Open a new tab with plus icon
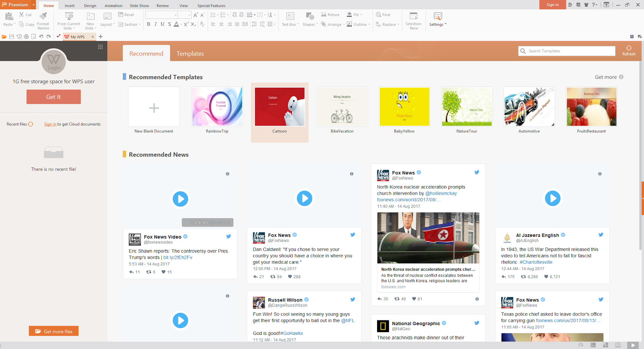The height and width of the screenshot is (349, 644). click(101, 37)
